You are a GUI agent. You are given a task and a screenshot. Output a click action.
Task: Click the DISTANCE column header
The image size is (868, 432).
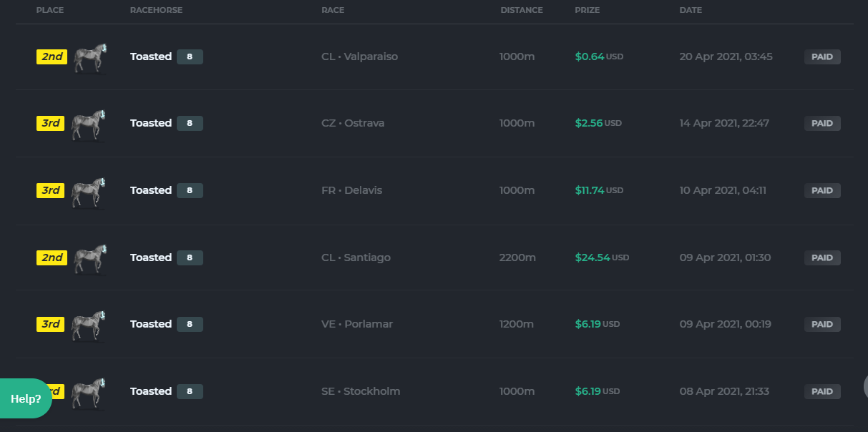click(522, 10)
